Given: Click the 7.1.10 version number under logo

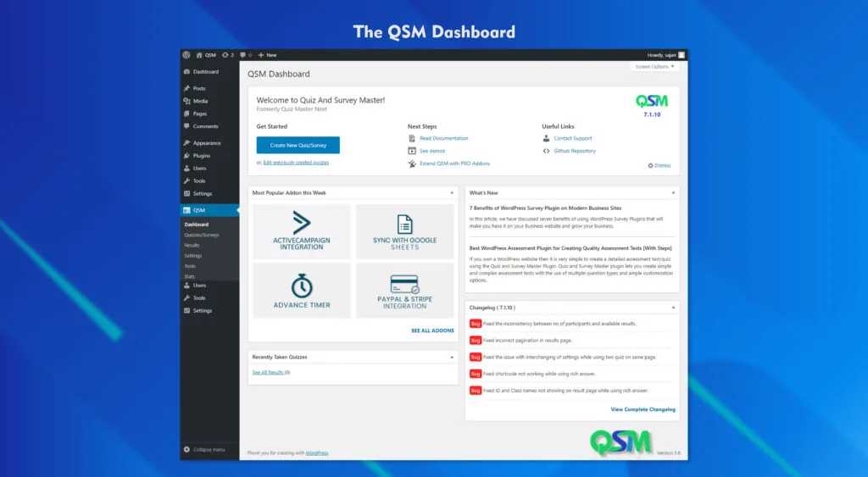Looking at the screenshot, I should 652,114.
